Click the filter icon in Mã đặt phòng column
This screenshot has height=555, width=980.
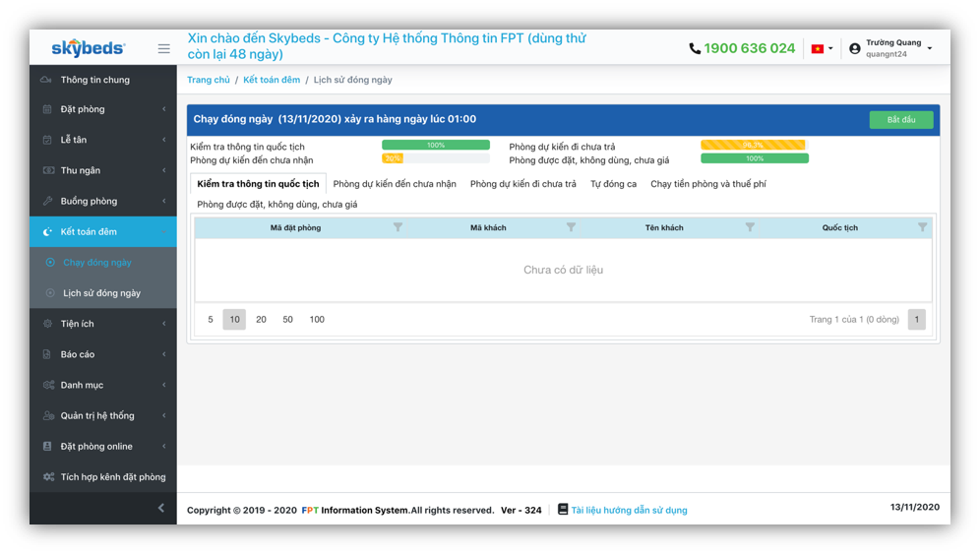398,227
